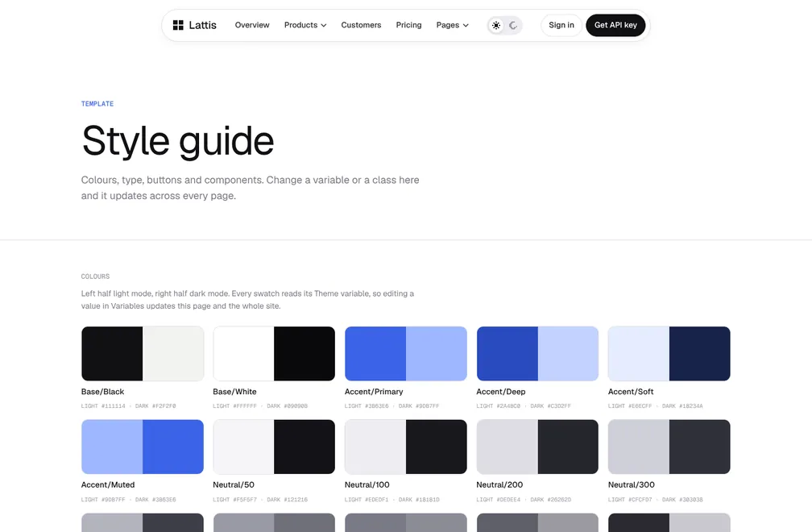Click the Base/Black swatch label
This screenshot has width=812, height=532.
click(x=102, y=392)
